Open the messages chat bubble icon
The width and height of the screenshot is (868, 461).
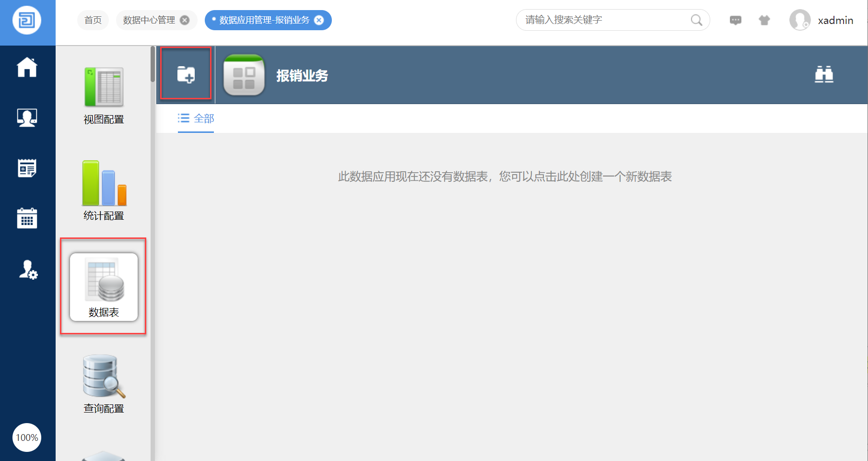click(735, 20)
